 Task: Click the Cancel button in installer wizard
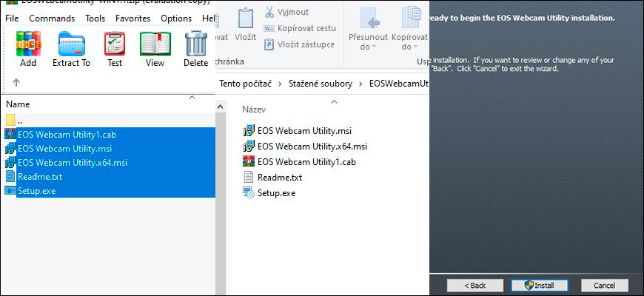(605, 286)
